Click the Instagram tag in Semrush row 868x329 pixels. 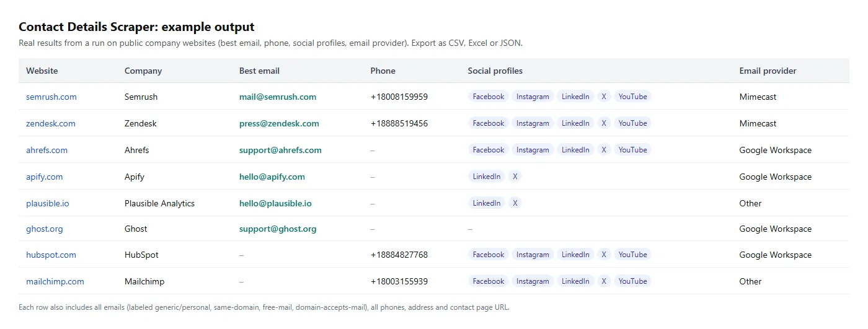[533, 97]
